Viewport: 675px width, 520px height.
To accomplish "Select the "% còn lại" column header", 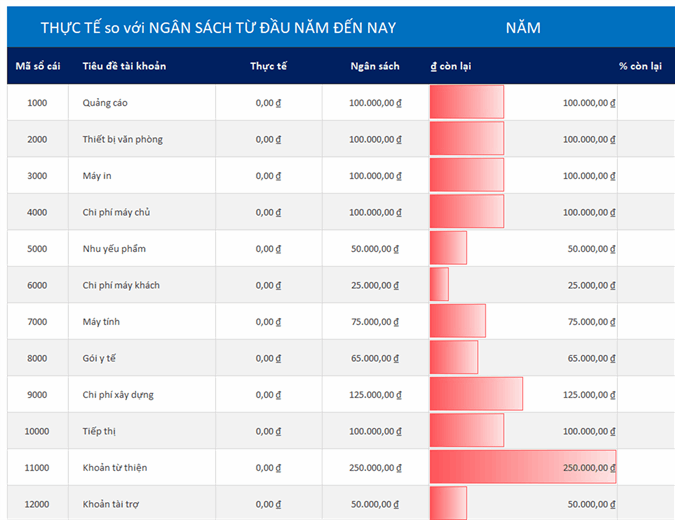I will click(640, 66).
